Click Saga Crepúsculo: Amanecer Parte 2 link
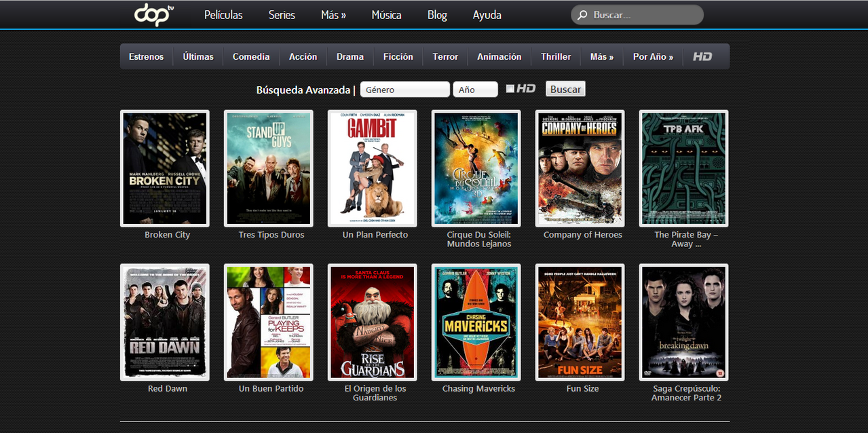868x433 pixels. pos(686,393)
